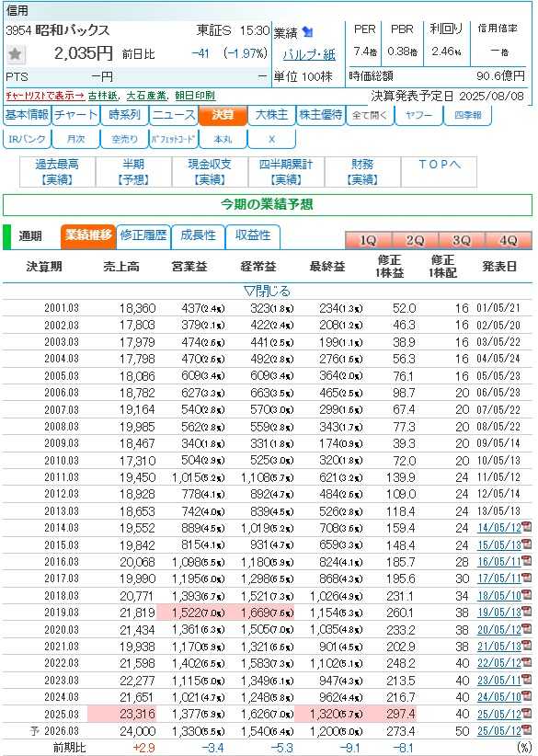This screenshot has width=538, height=756.
Task: Open the 14/05/12 announcement link
Action: [499, 528]
